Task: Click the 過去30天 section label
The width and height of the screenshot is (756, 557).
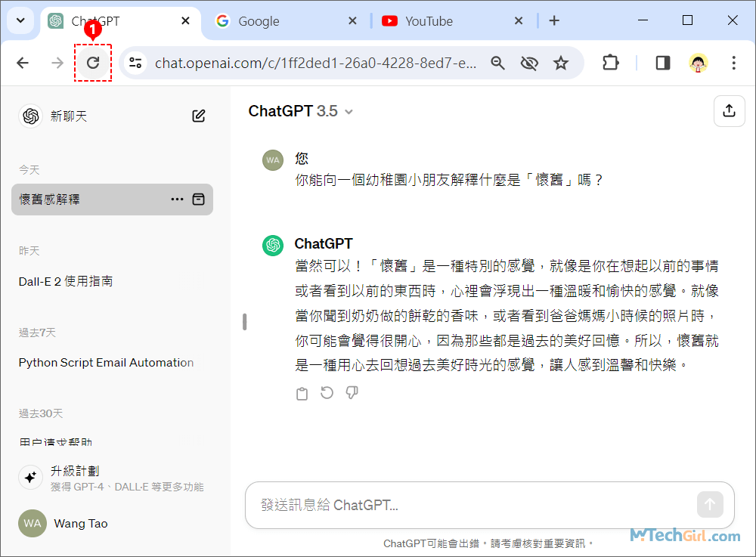Action: (41, 413)
